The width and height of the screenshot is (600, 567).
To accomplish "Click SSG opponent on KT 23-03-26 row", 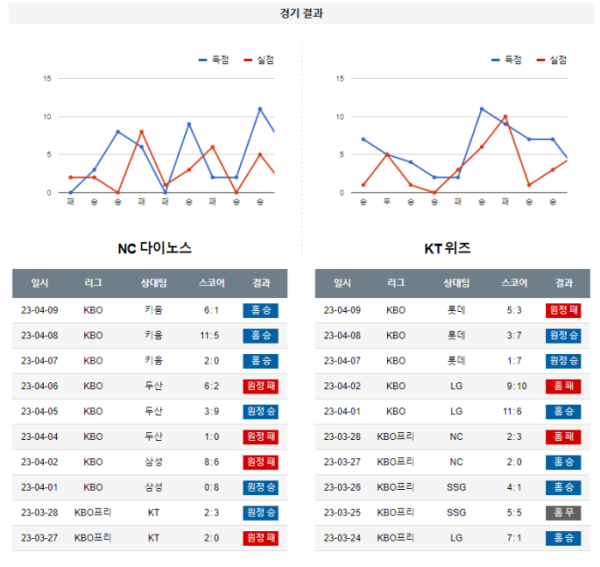I will click(456, 487).
